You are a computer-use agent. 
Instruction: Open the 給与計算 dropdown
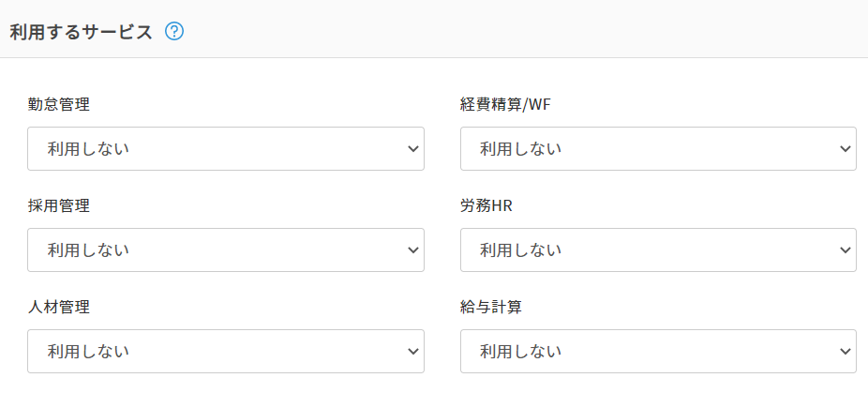pyautogui.click(x=657, y=351)
